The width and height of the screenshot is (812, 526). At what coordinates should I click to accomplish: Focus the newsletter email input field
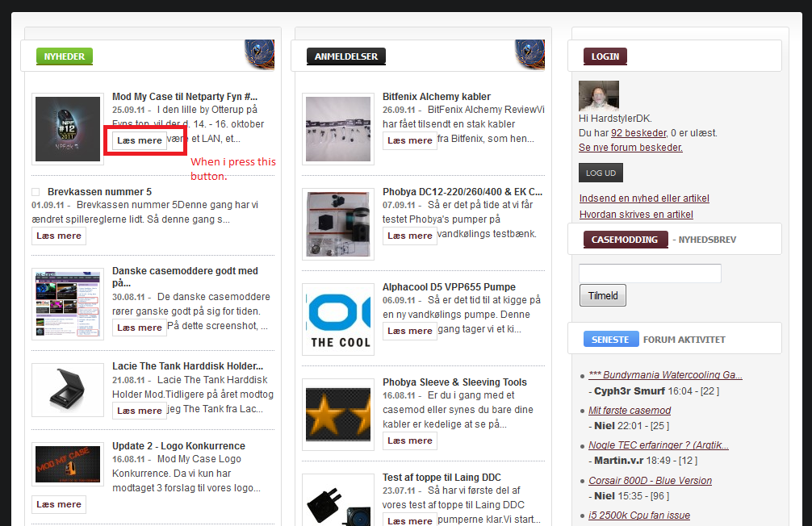click(x=650, y=273)
